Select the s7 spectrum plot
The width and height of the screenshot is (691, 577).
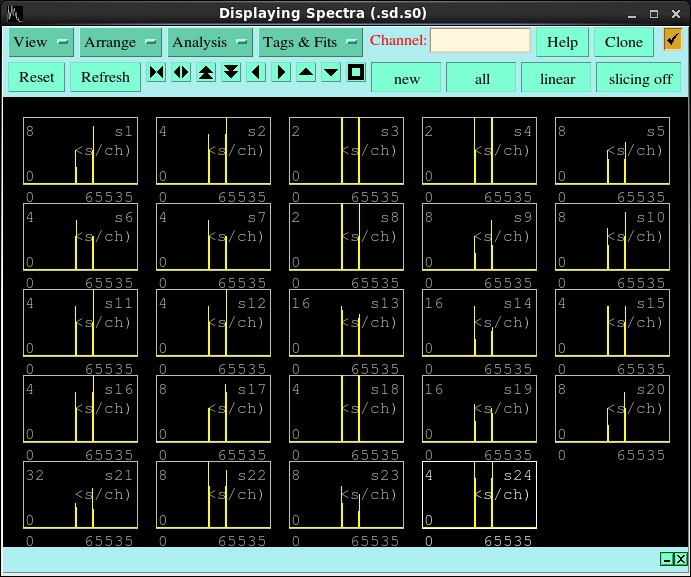coord(214,237)
